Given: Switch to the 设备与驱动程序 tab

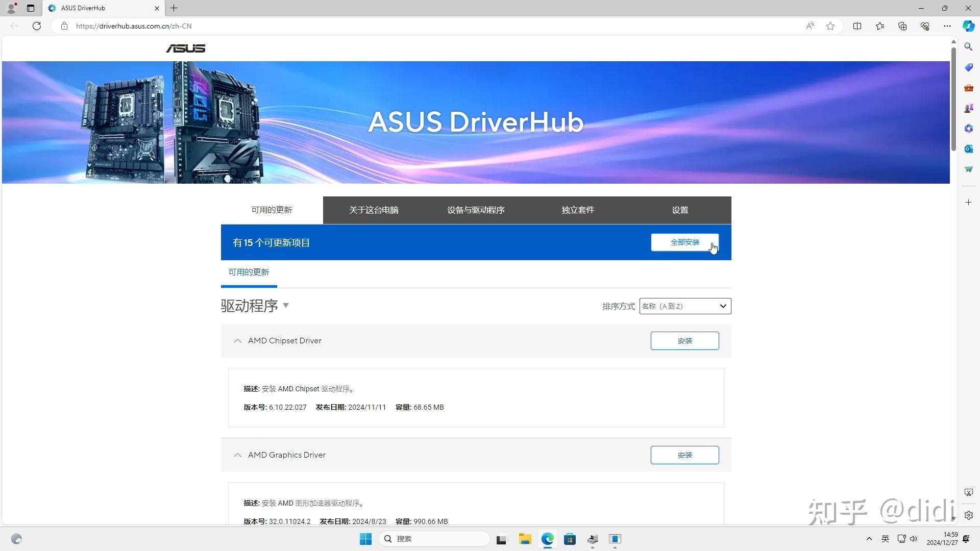Looking at the screenshot, I should (475, 210).
